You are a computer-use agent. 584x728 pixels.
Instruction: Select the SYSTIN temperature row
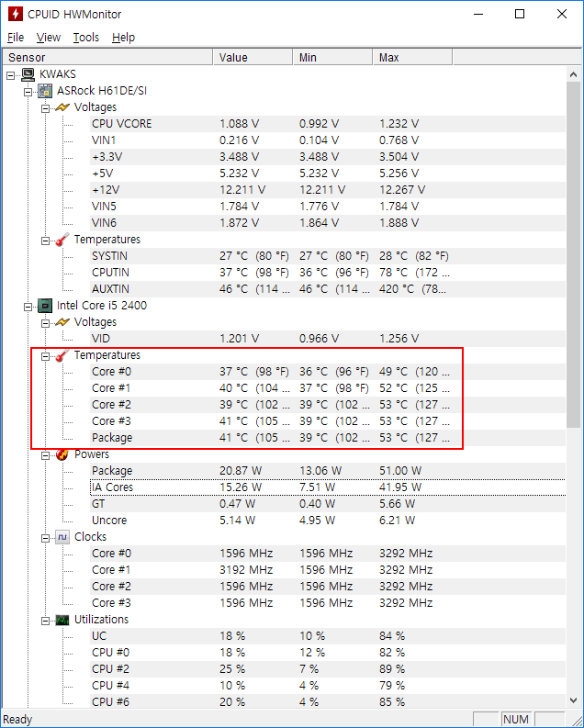point(328,256)
